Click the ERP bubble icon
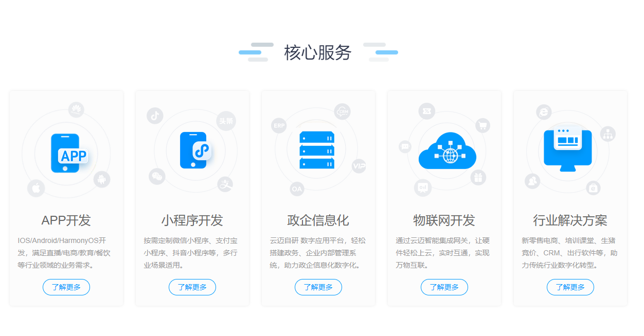644x336 pixels. pos(279,125)
